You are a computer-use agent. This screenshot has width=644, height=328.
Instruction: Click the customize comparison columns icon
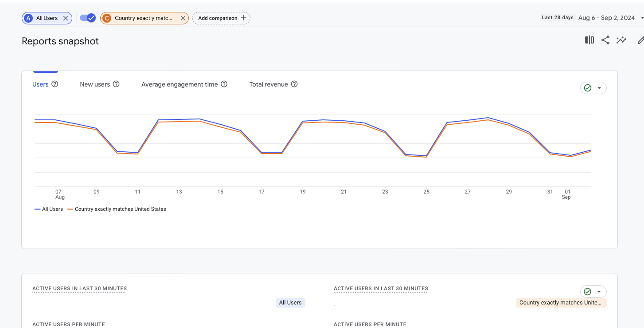point(589,40)
